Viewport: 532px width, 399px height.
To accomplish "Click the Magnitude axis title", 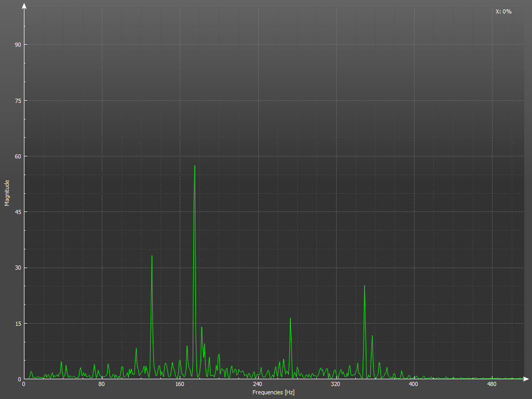I will pyautogui.click(x=7, y=193).
